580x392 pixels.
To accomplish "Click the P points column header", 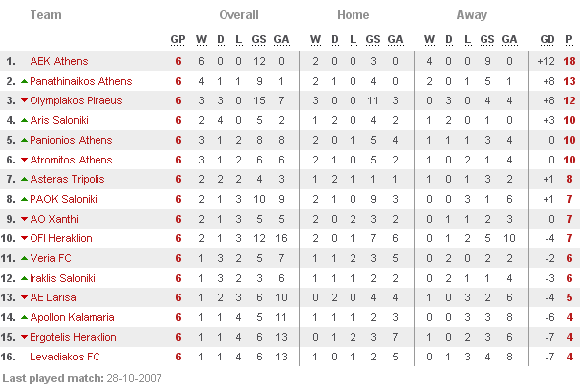I will coord(569,40).
